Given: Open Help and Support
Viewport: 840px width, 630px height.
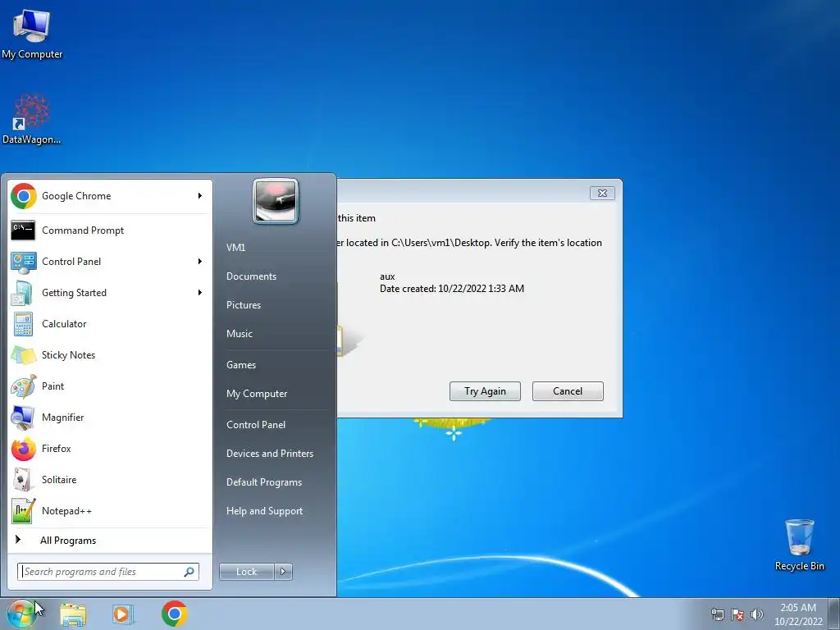Looking at the screenshot, I should tap(265, 511).
